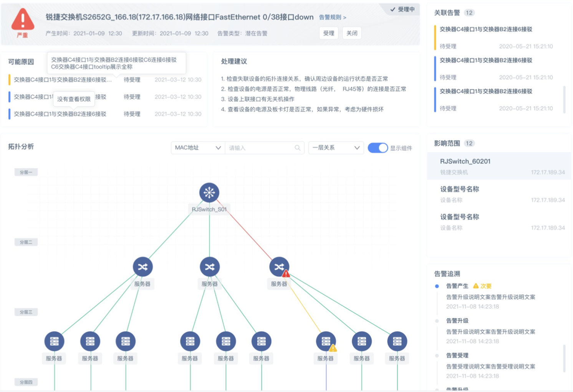Open the MAC地址 dropdown
573x392 pixels.
point(197,148)
